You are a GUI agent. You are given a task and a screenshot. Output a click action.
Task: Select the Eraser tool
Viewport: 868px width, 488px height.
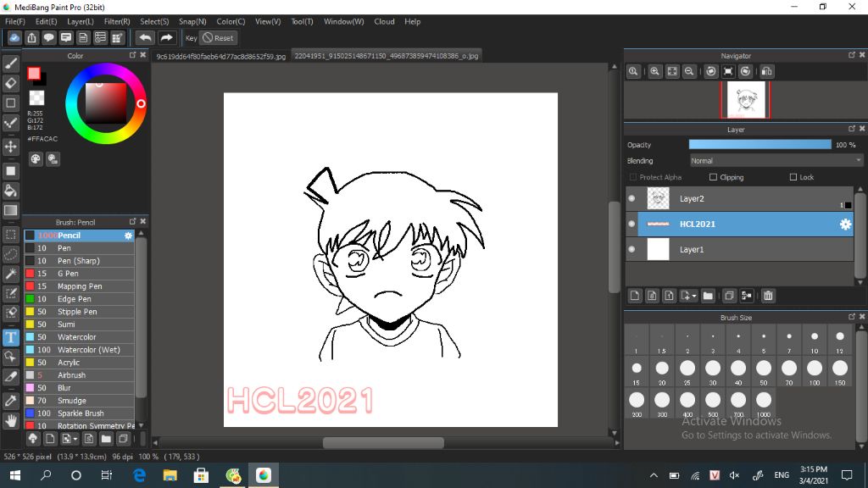tap(10, 84)
